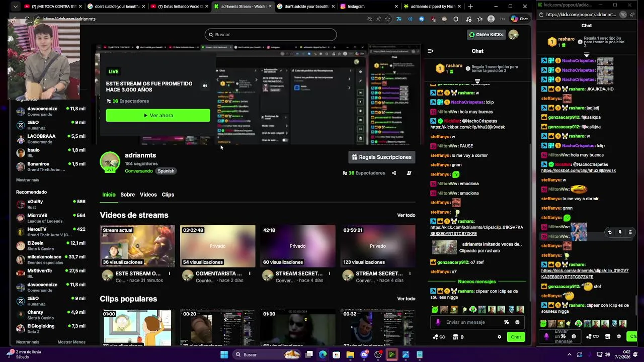The image size is (644, 362).
Task: Collapse recommended list with Mostrar Menos
Action: point(71,342)
